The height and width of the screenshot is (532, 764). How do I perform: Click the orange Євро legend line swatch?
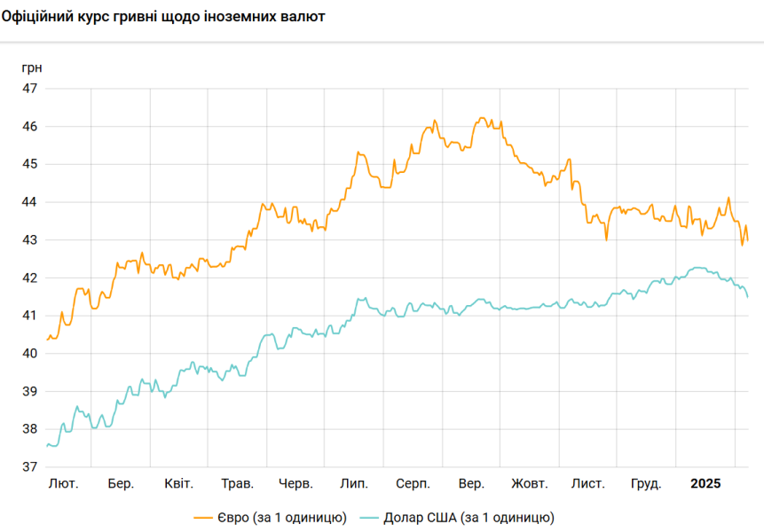[203, 518]
